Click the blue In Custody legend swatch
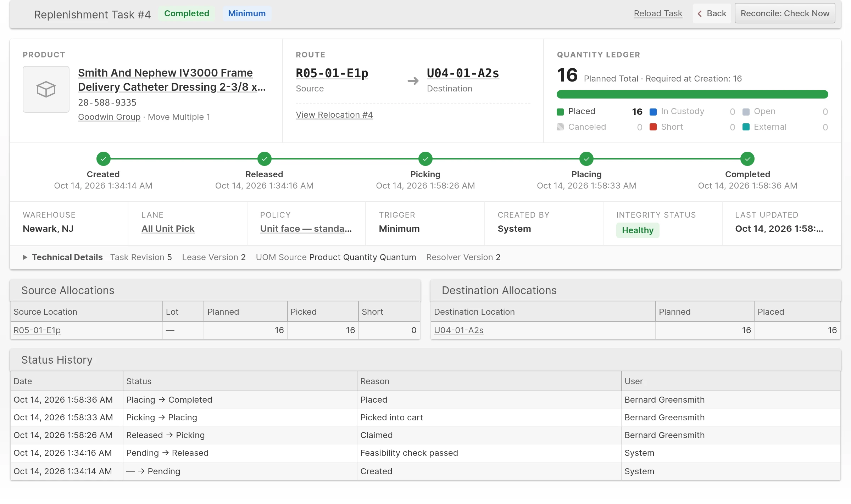 click(653, 112)
